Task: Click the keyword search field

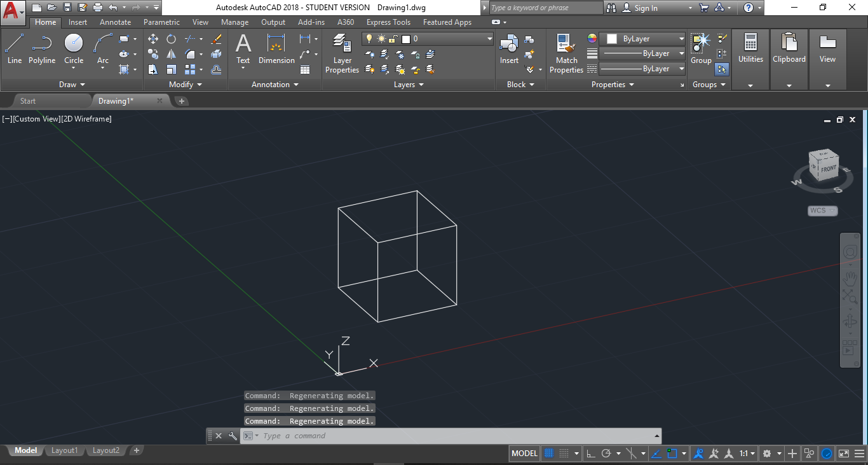Action: (546, 8)
